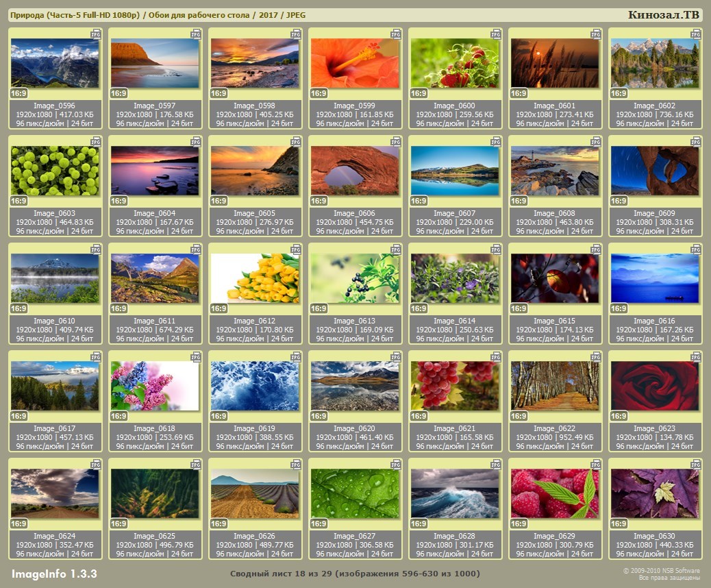Image resolution: width=711 pixels, height=588 pixels.
Task: Click the Image_0610 file name caption
Action: click(x=55, y=321)
